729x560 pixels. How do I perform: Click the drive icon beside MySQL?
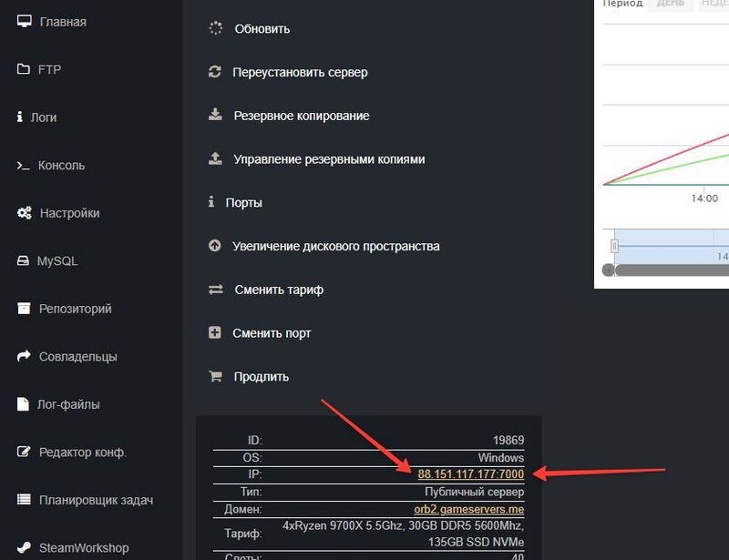[x=23, y=260]
